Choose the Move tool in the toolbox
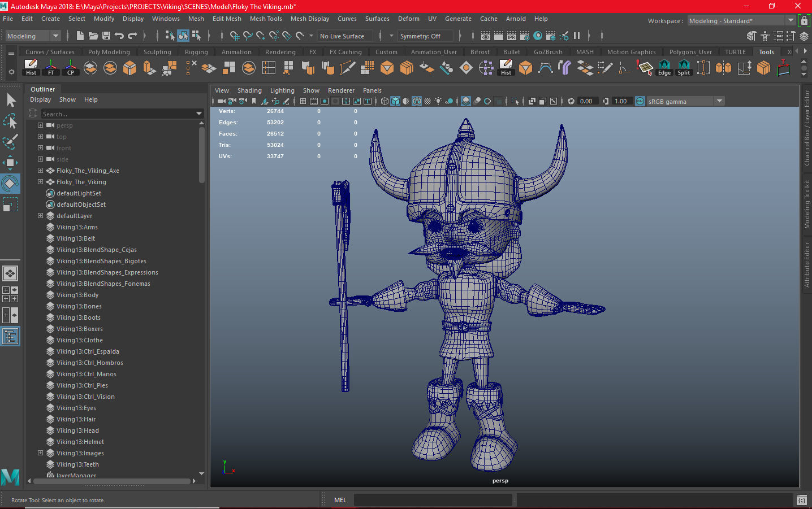 (11, 163)
